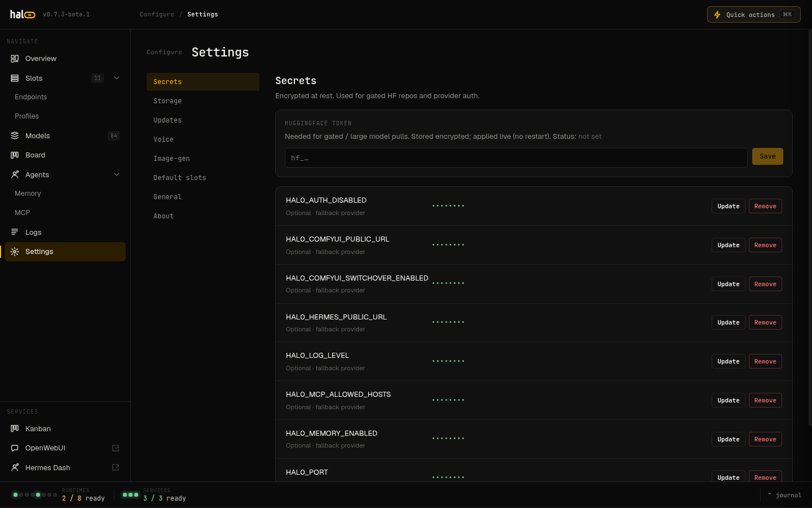Remove HALO_COMFYUI_SWITCHOVER_ENABLED secret
The image size is (812, 508).
coord(765,284)
